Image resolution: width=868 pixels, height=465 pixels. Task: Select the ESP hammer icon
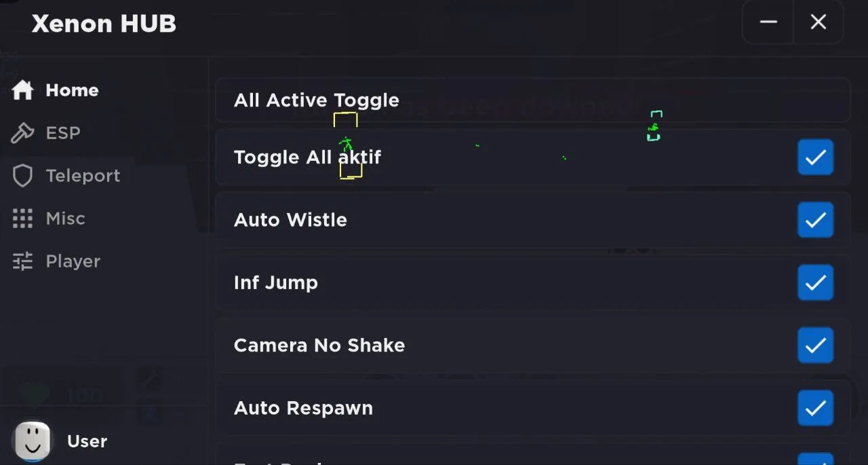tap(22, 133)
